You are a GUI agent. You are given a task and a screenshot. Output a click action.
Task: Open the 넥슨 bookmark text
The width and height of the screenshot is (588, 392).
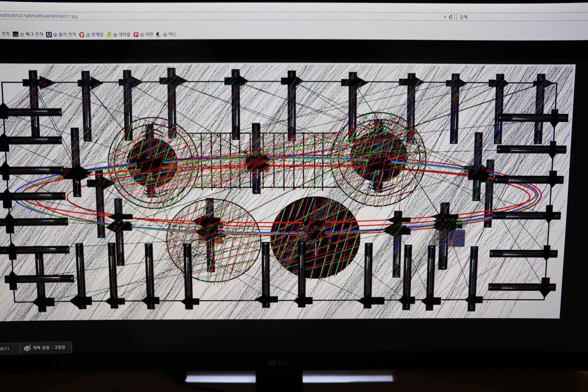tap(172, 35)
